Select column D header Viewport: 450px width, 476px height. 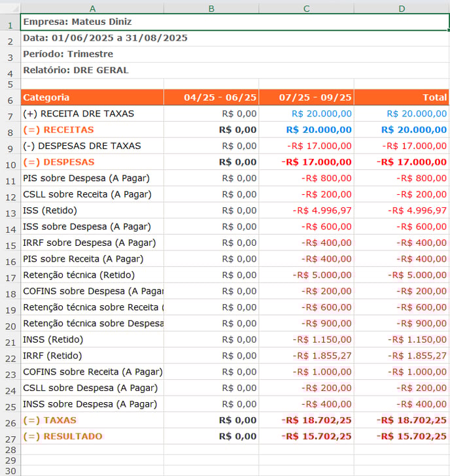402,8
